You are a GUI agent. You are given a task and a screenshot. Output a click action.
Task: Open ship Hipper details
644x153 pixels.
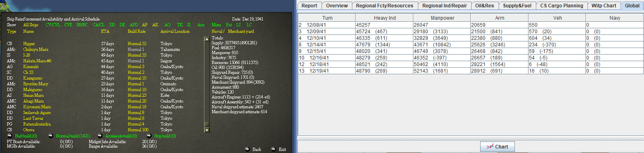29,43
